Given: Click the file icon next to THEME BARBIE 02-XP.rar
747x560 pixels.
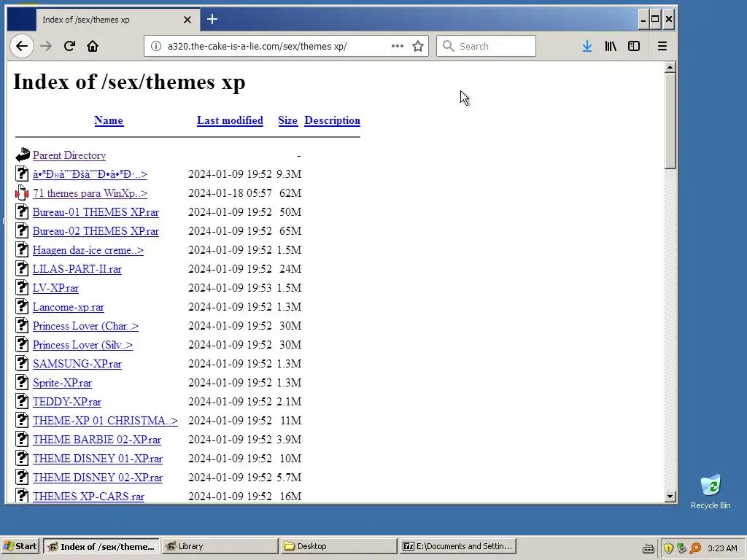Looking at the screenshot, I should click(22, 439).
